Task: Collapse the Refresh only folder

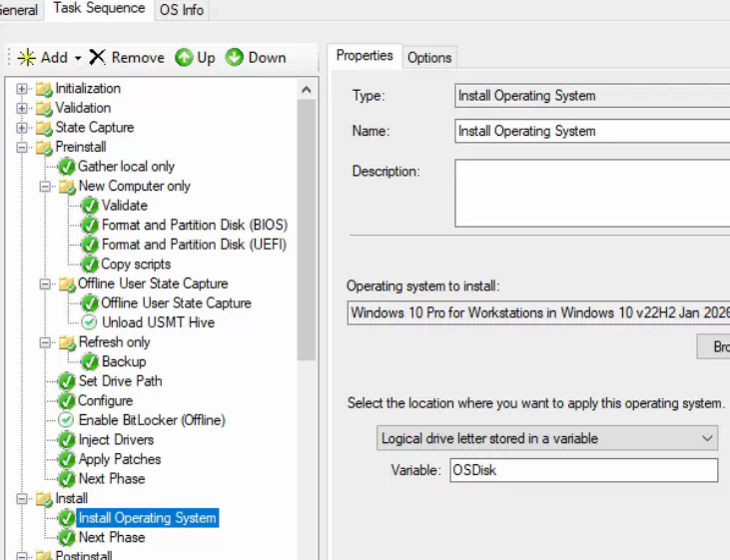Action: pos(45,342)
